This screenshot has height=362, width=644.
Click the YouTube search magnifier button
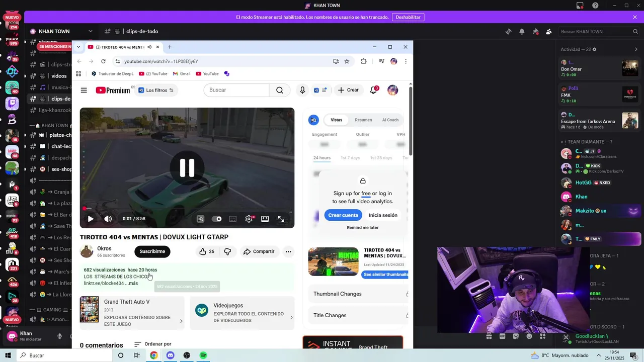(280, 90)
